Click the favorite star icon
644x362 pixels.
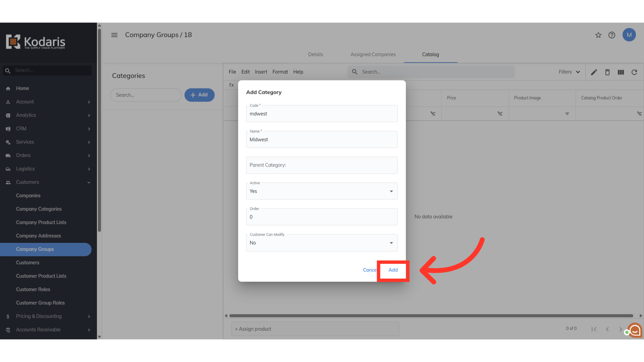[x=598, y=35]
